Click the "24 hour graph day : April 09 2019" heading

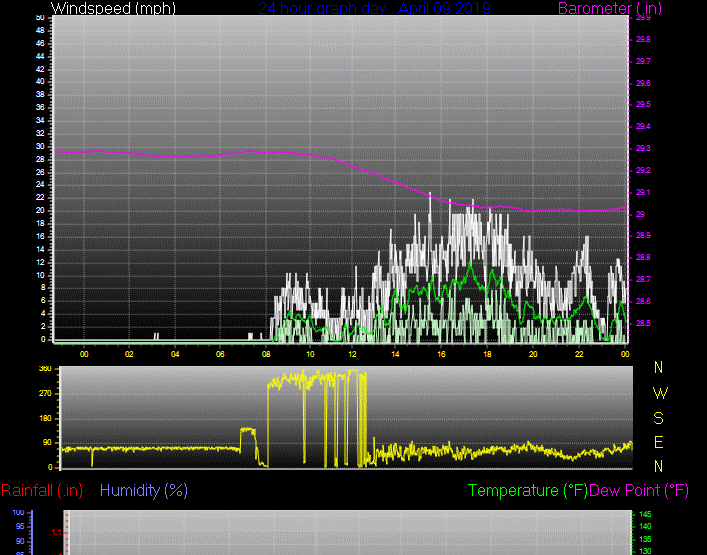tap(374, 8)
